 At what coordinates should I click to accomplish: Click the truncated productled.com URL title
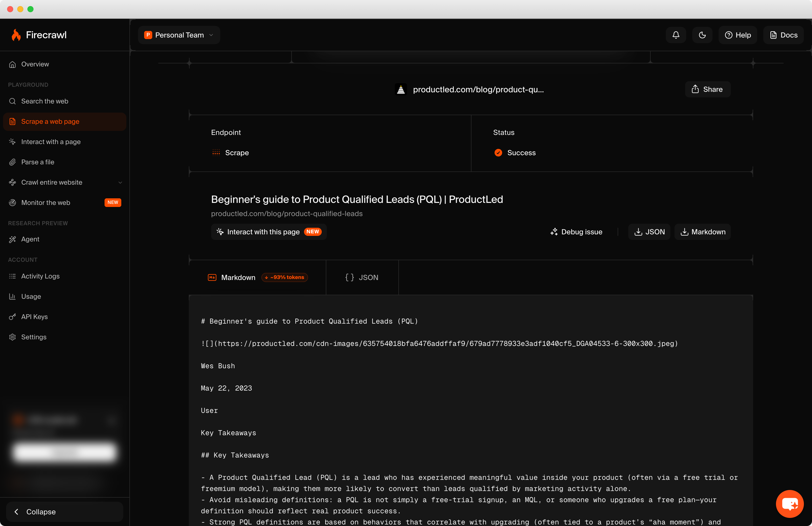click(478, 89)
